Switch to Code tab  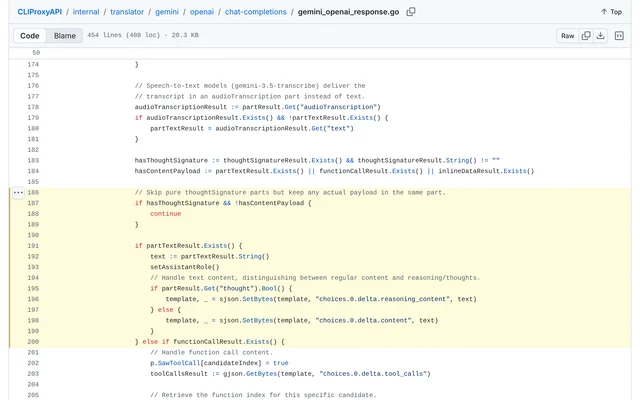30,36
